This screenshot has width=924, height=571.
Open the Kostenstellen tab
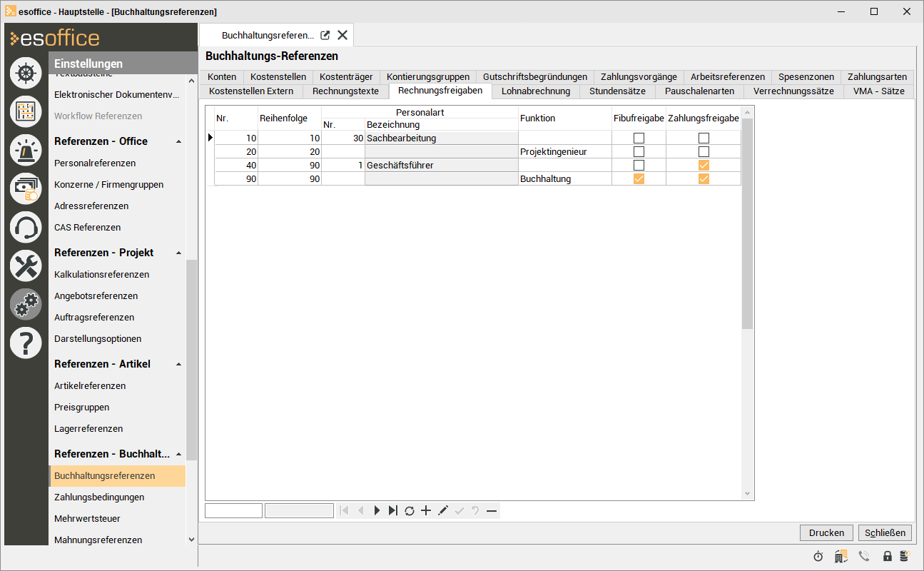278,76
